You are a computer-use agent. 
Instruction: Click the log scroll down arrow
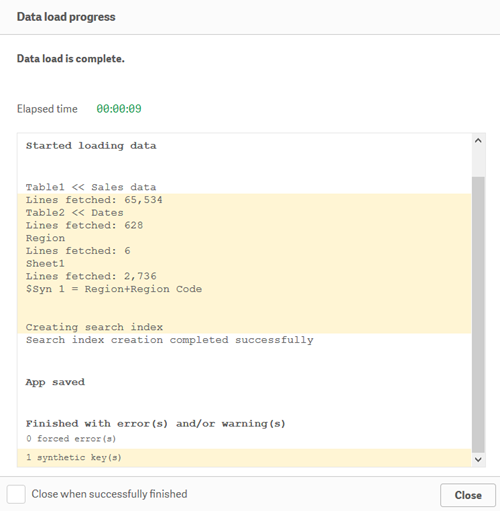(x=478, y=460)
